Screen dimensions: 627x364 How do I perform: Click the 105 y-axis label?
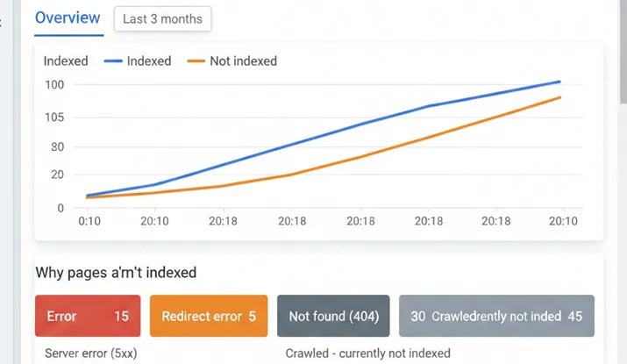[x=56, y=118]
